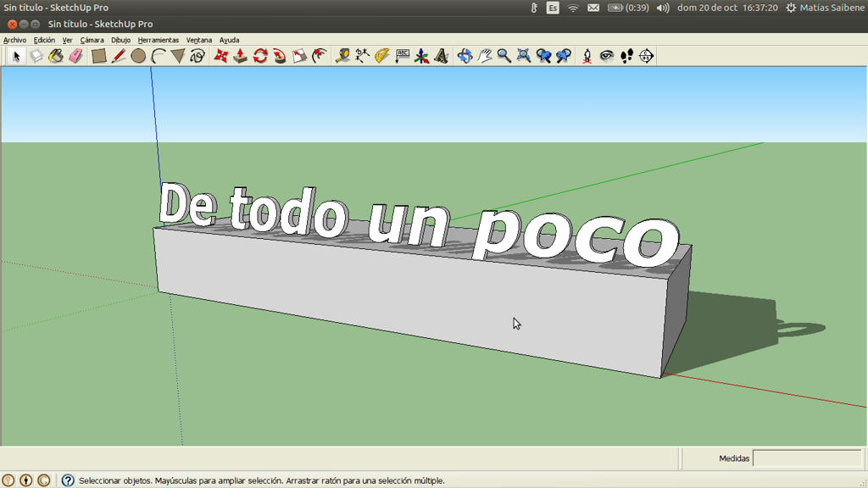Click the help question mark status icon
Screen dimensions: 868x488
(x=68, y=480)
